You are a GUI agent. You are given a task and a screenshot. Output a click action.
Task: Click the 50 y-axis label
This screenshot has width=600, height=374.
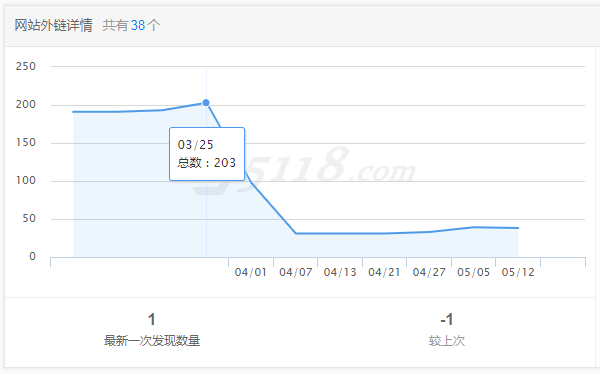click(29, 219)
